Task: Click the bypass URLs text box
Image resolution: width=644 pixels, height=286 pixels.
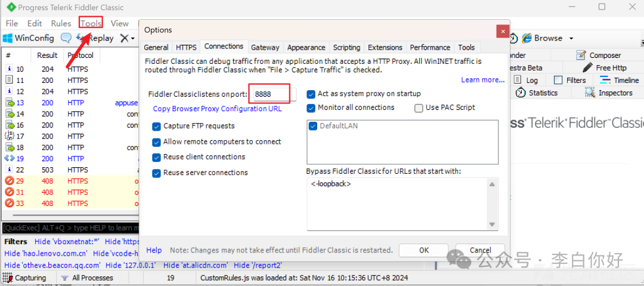Action: [x=397, y=204]
